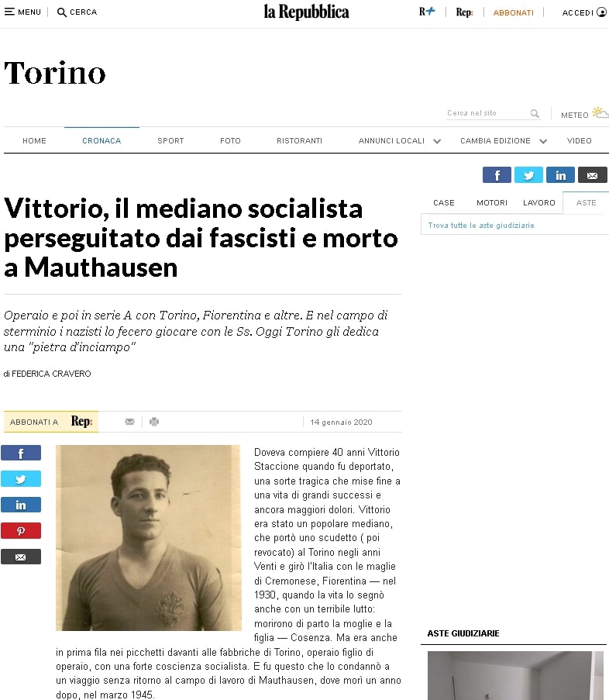
Task: Select the CRONACA tab
Action: coord(101,140)
